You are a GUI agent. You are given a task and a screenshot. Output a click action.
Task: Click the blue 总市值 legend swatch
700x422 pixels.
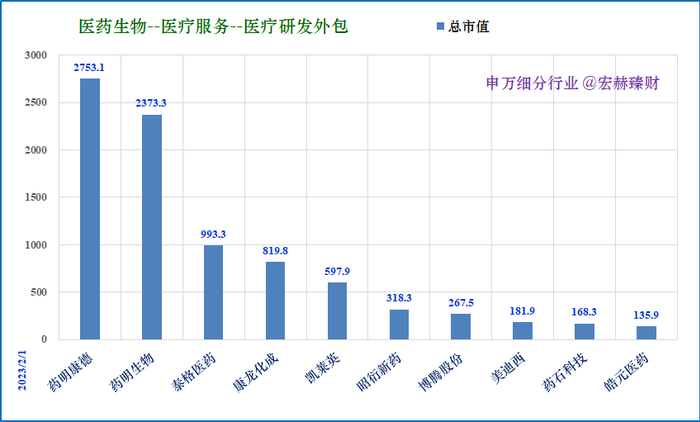click(441, 27)
